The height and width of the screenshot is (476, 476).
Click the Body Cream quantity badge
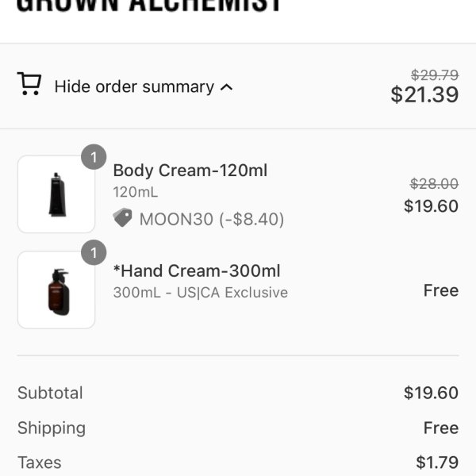tap(94, 157)
